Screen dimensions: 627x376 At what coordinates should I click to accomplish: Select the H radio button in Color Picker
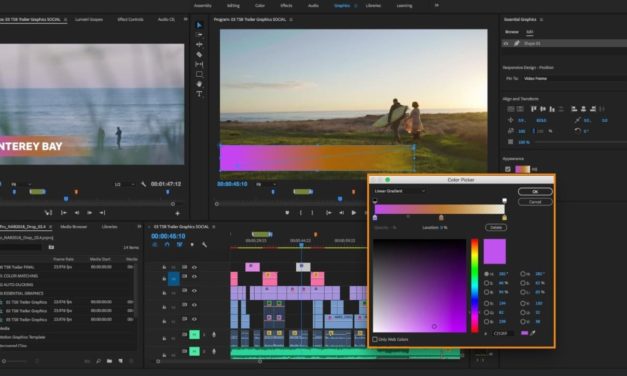click(486, 274)
